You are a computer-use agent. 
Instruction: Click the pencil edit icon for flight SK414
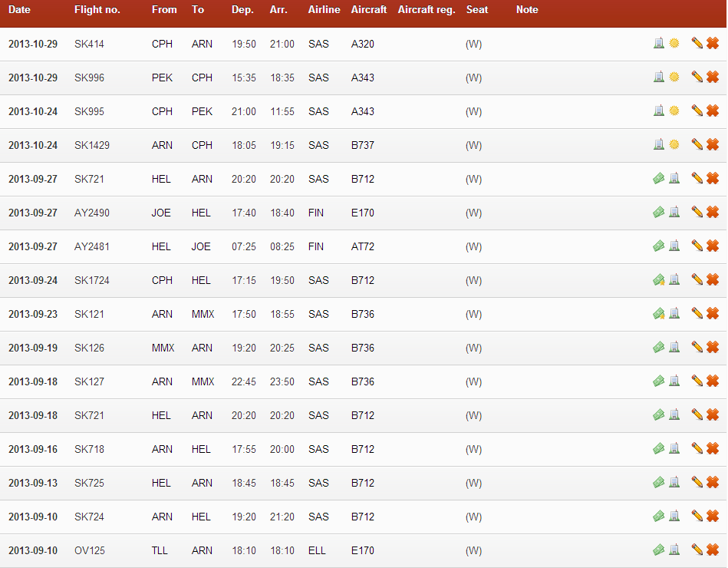697,44
